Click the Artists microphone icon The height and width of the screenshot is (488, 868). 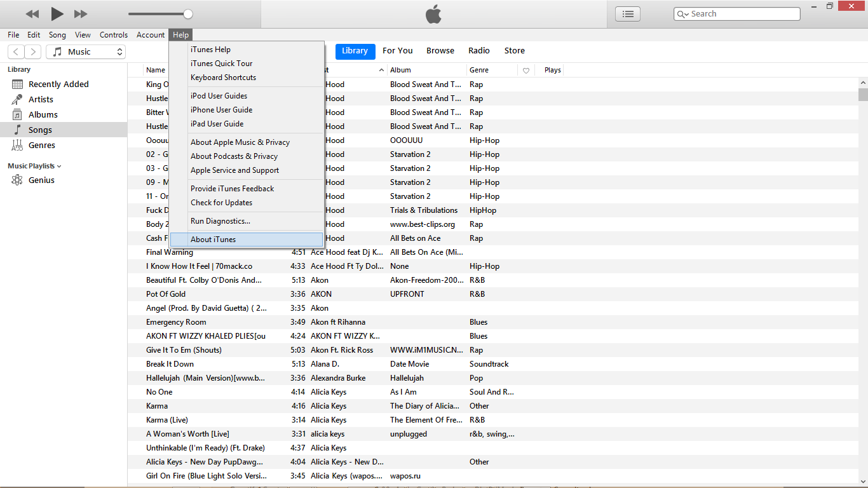(17, 99)
